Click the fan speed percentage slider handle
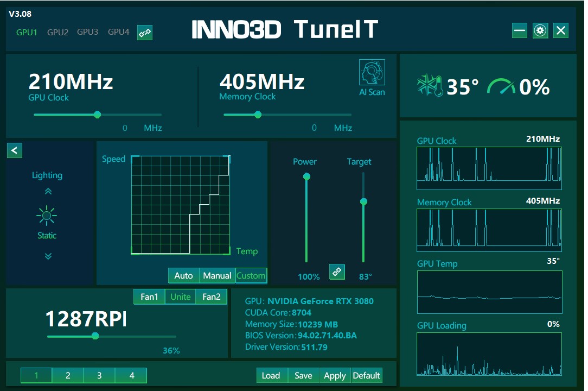Image resolution: width=588 pixels, height=391 pixels. (95, 336)
